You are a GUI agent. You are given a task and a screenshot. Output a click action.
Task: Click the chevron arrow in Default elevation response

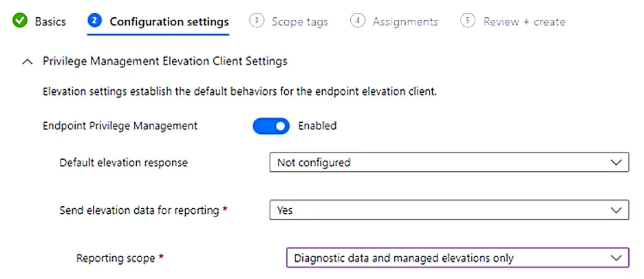point(616,162)
